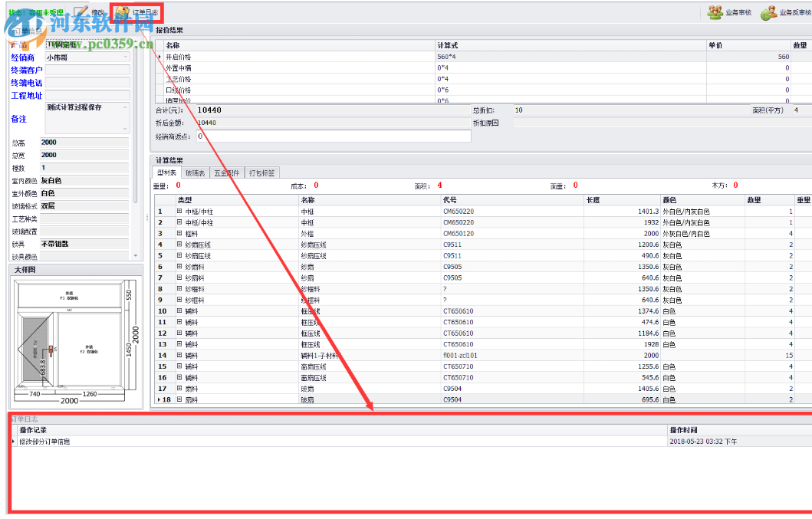Click the 560*4 formula cell
The width and height of the screenshot is (812, 519).
[x=570, y=57]
